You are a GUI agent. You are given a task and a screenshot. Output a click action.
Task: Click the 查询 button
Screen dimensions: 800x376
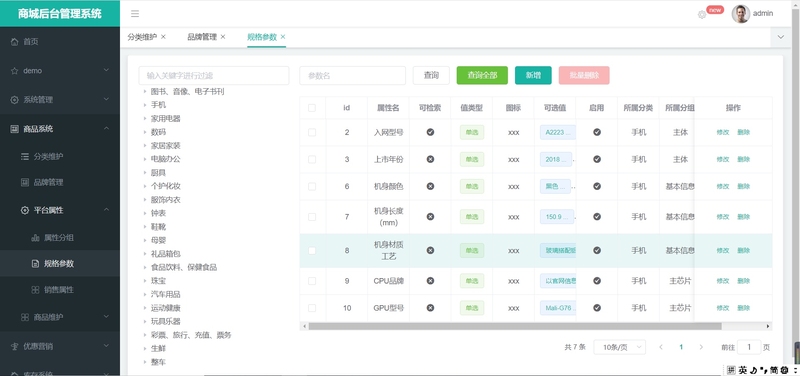(x=431, y=76)
